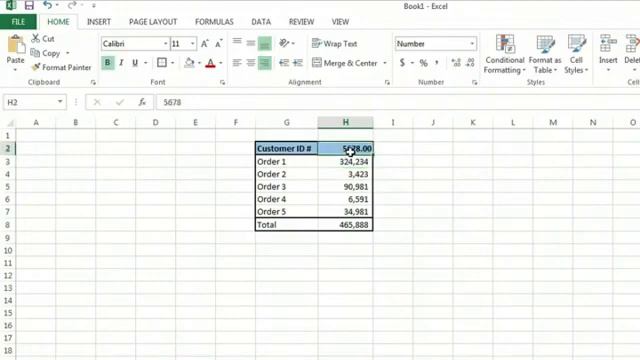Click Increase Decimal icon
Screen dimensions: 640x360
(x=456, y=63)
